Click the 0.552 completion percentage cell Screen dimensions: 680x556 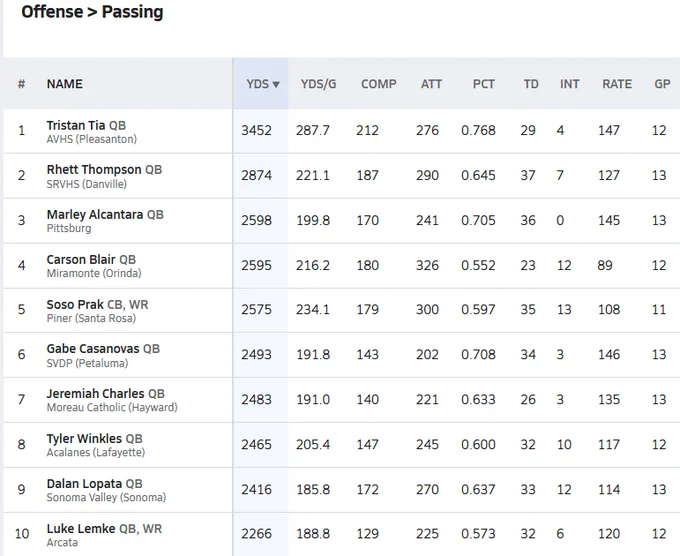(478, 265)
